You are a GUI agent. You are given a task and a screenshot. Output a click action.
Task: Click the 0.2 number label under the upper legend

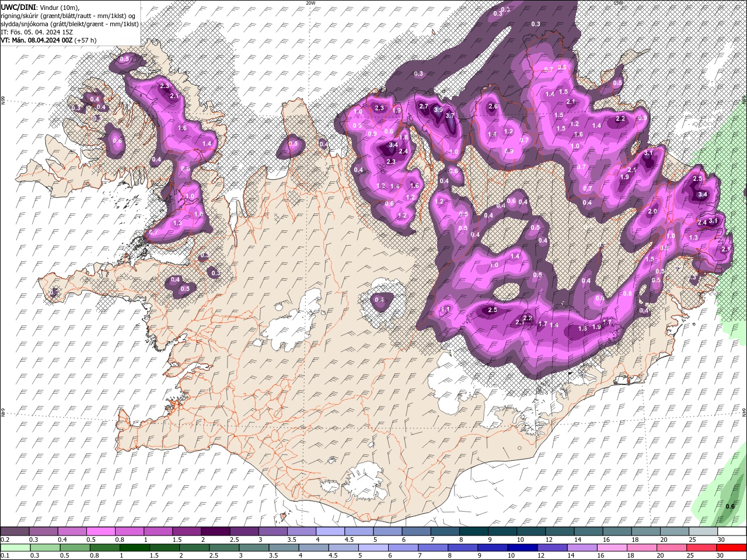pos(5,540)
